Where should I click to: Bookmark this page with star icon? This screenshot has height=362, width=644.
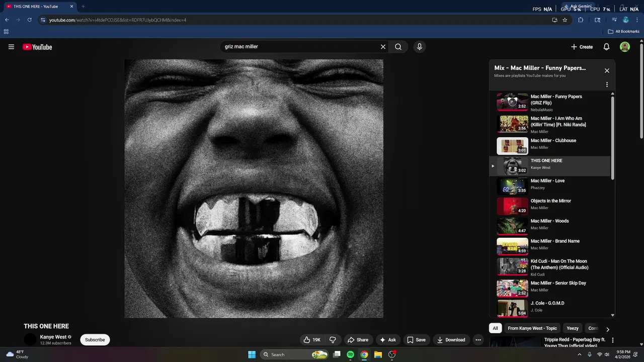[565, 20]
